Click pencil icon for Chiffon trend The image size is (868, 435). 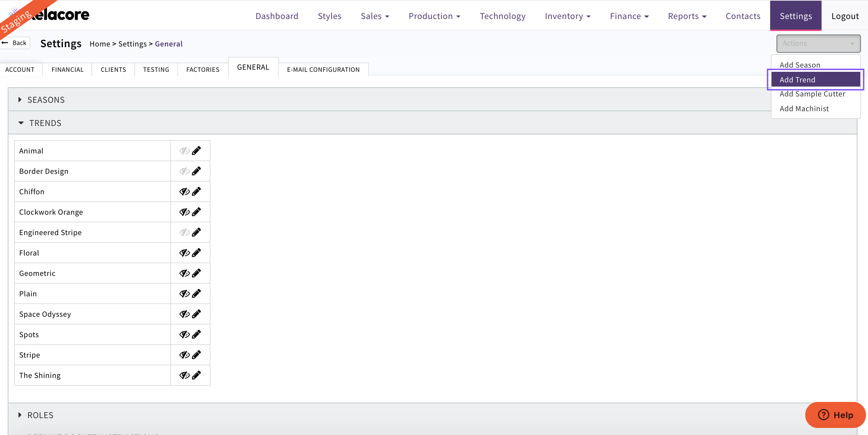coord(196,191)
